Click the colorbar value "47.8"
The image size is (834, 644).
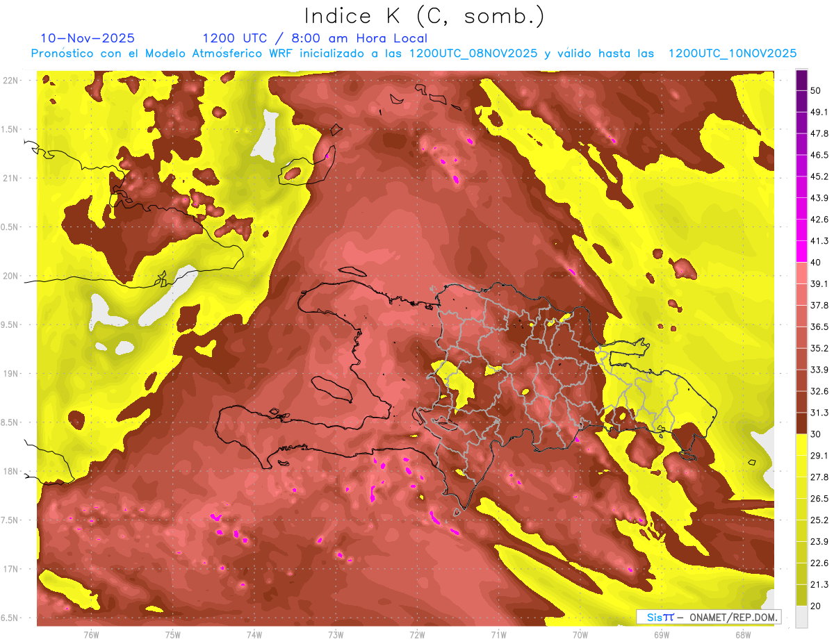click(x=819, y=133)
